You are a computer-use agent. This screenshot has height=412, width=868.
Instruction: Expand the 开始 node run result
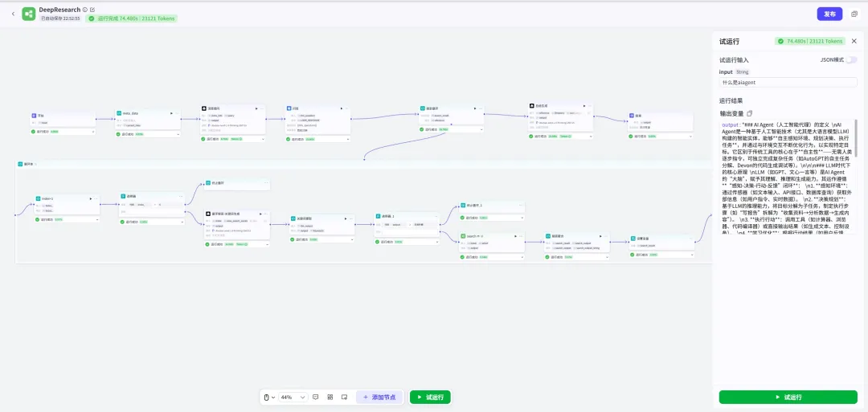92,132
